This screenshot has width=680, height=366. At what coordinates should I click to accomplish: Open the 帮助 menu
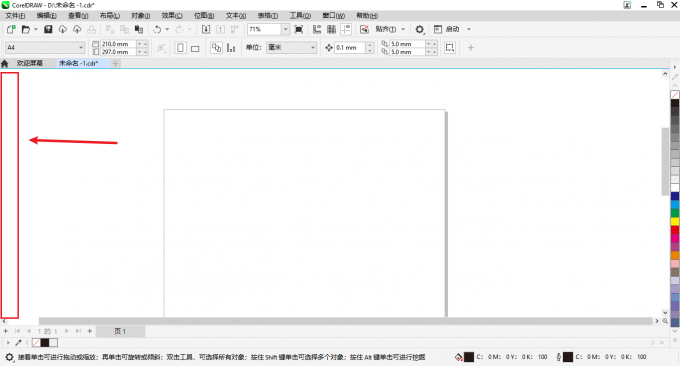tap(367, 16)
